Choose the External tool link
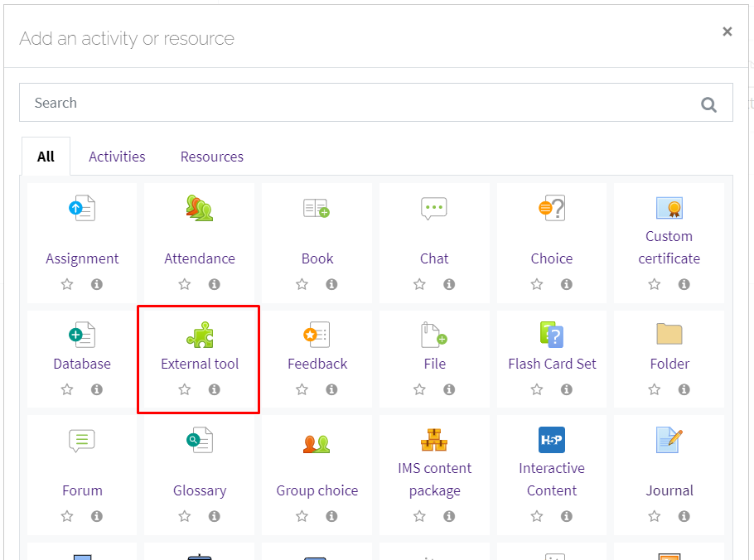The width and height of the screenshot is (754, 560). pos(200,364)
